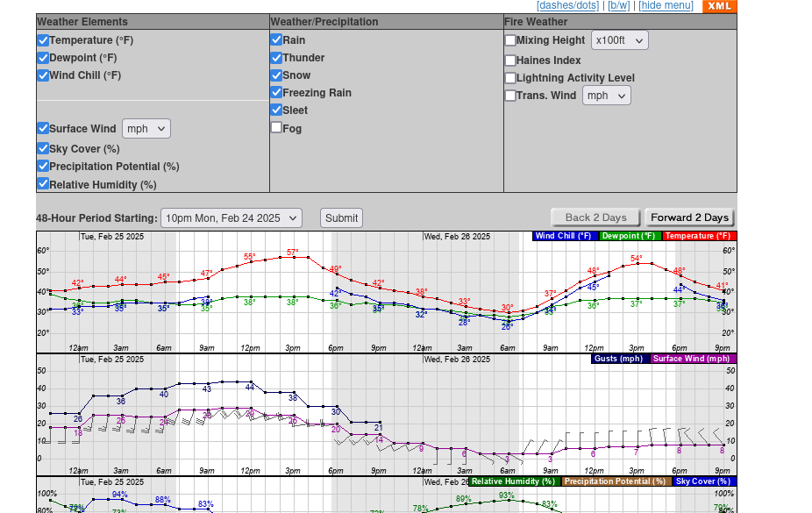Enable Lightning Activity Level checkbox

tap(510, 78)
